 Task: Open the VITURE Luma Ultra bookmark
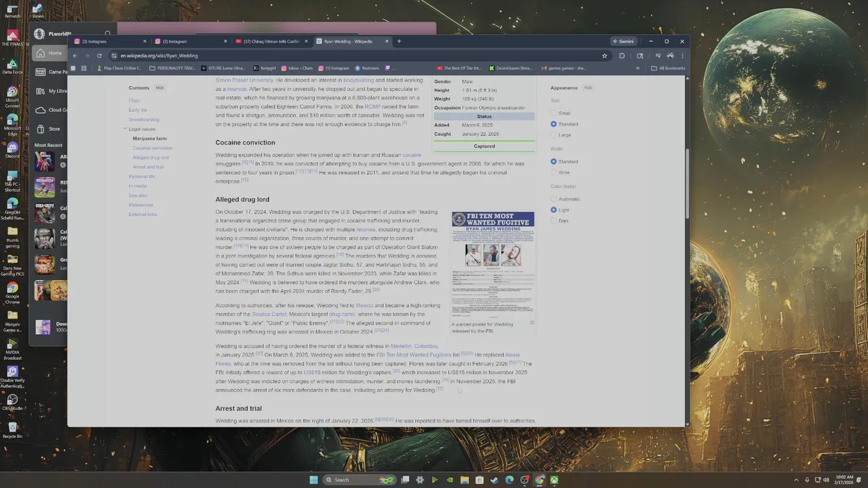pos(224,68)
